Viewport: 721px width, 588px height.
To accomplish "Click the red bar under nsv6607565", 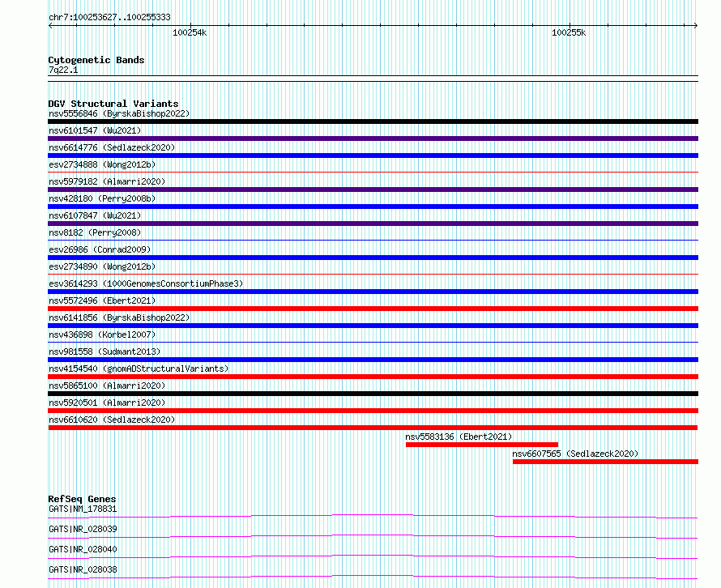I will [606, 462].
